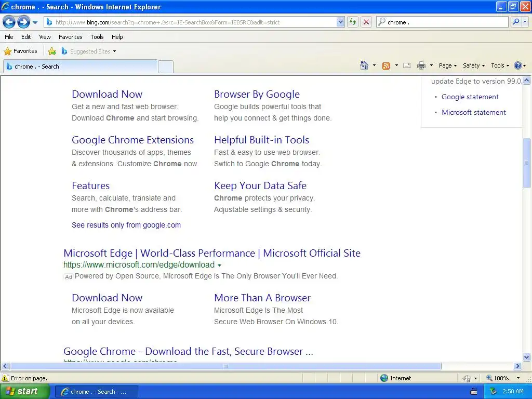Click the Print icon
The image size is (532, 399).
[421, 65]
